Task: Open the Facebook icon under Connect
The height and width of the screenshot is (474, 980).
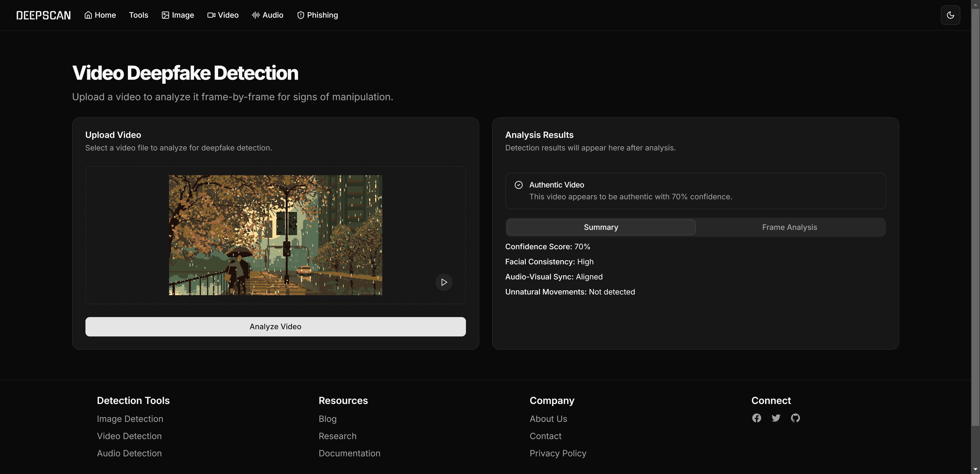Action: pyautogui.click(x=756, y=418)
